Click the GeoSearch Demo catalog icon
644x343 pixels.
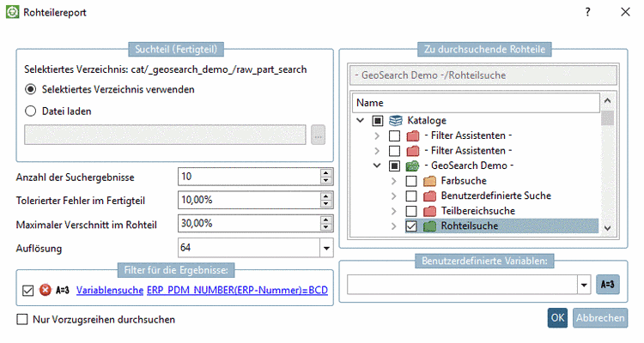click(x=412, y=165)
